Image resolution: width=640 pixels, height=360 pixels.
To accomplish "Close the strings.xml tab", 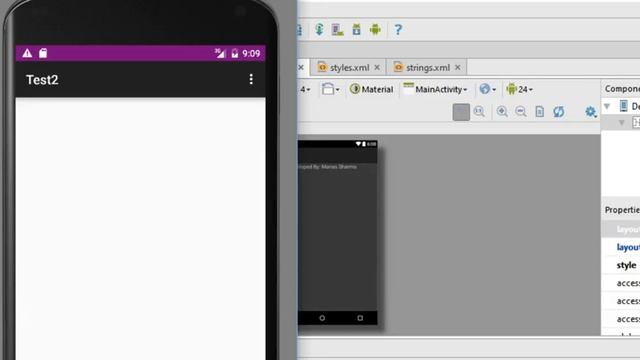I will [x=458, y=67].
